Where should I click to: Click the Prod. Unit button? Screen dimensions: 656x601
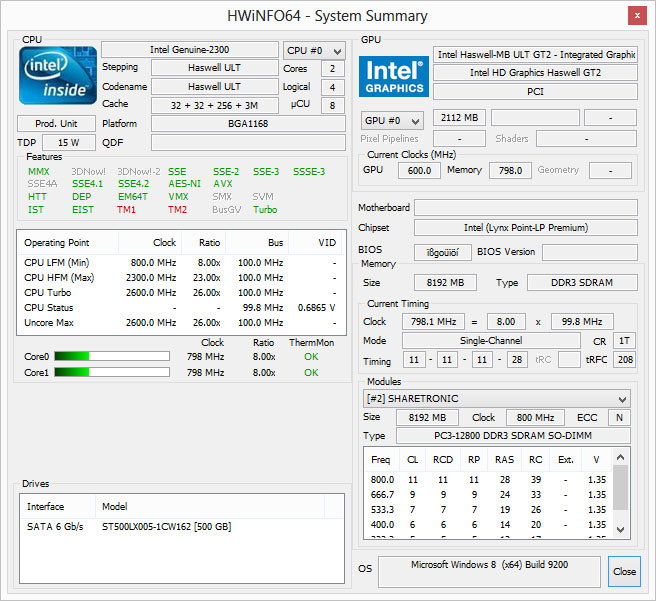tap(56, 124)
